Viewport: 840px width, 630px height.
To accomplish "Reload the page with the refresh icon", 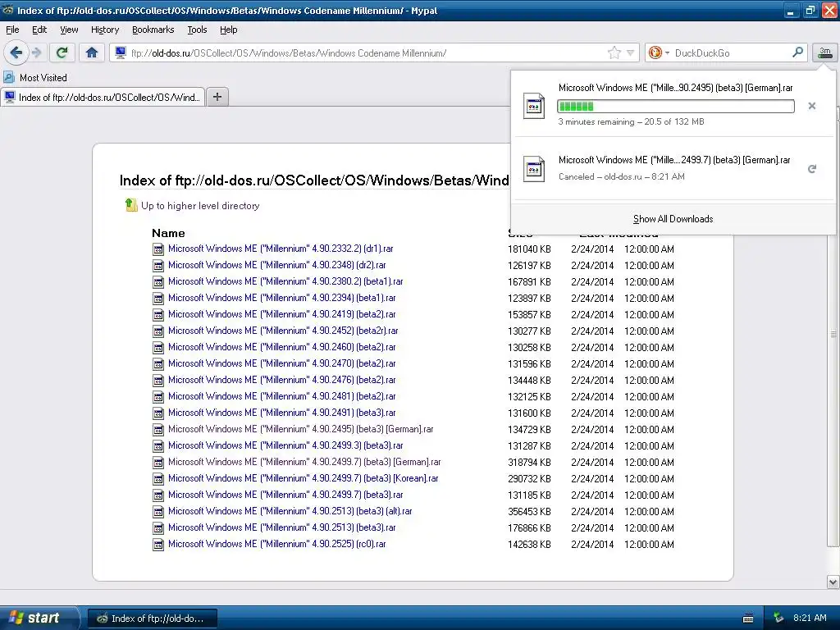I will tap(62, 52).
